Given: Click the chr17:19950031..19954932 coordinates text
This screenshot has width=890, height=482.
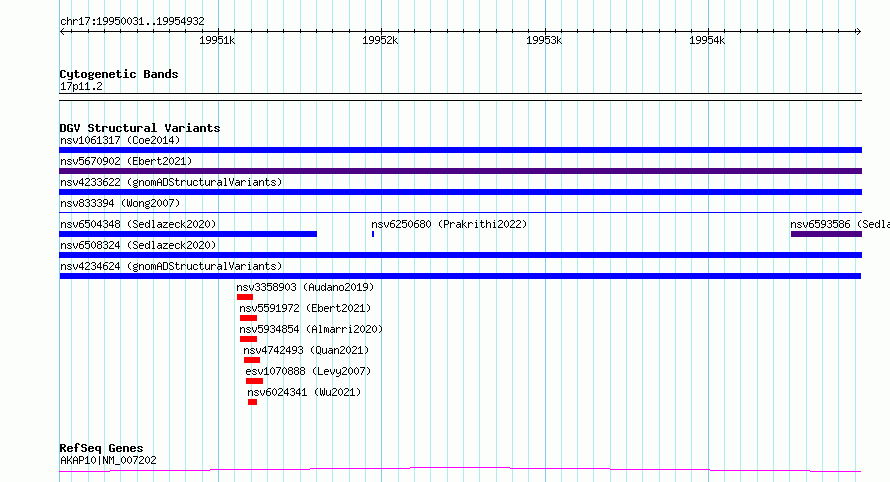Looking at the screenshot, I should pos(132,22).
